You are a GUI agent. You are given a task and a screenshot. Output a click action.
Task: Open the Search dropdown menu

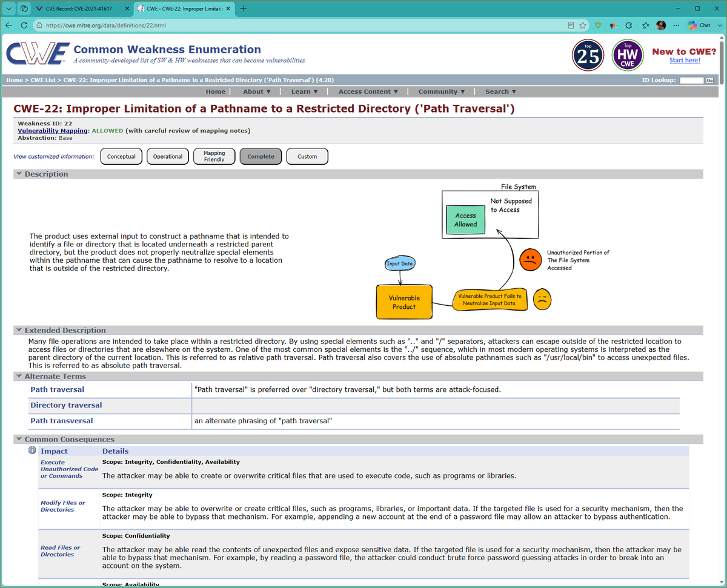click(500, 91)
